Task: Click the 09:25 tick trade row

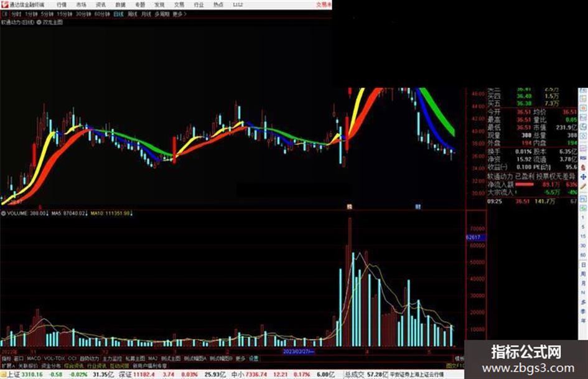Action: point(532,202)
